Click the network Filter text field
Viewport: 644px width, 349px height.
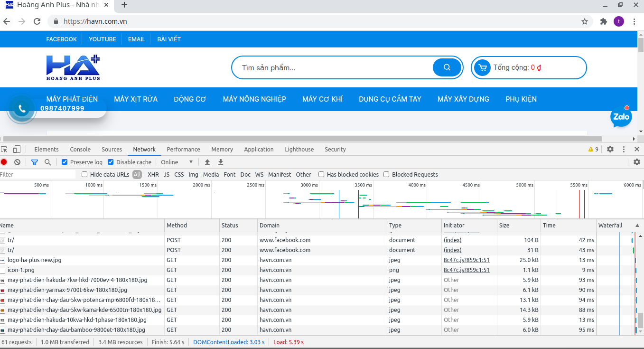pyautogui.click(x=37, y=174)
